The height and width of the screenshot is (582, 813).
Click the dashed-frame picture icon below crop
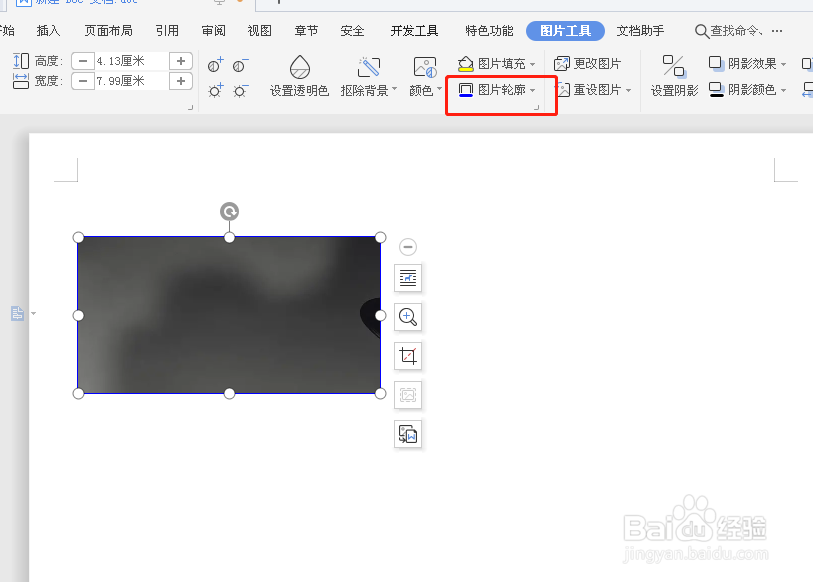408,395
